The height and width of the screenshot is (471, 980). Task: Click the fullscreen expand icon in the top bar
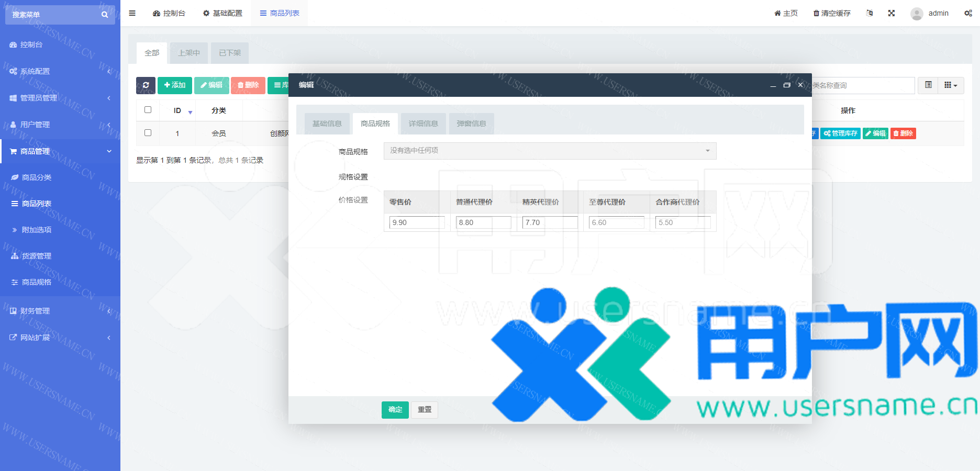[x=891, y=13]
